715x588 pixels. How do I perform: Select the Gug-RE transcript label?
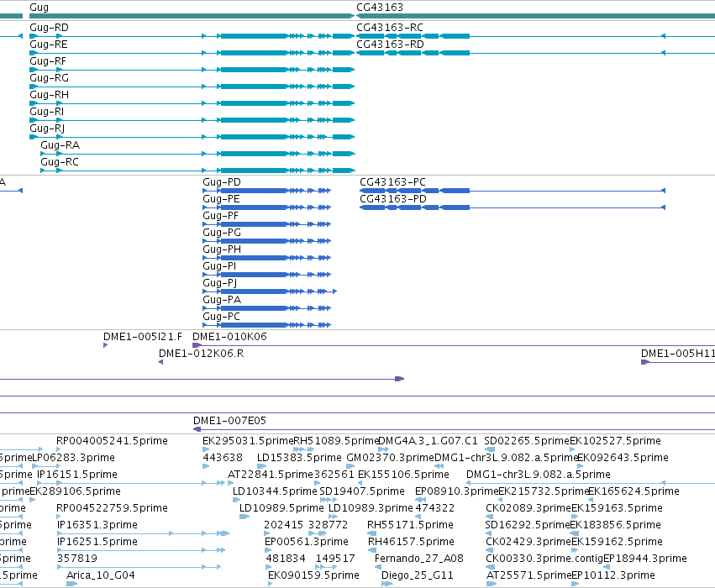49,45
